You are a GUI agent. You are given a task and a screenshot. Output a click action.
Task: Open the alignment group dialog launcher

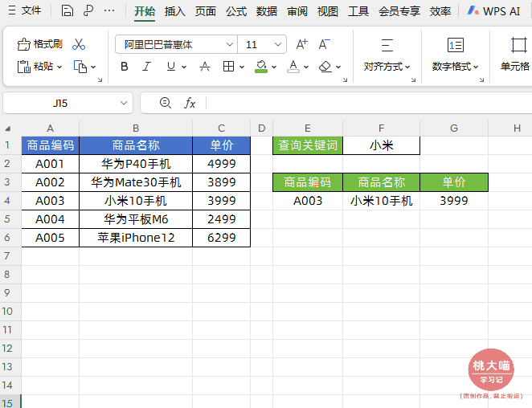click(414, 80)
